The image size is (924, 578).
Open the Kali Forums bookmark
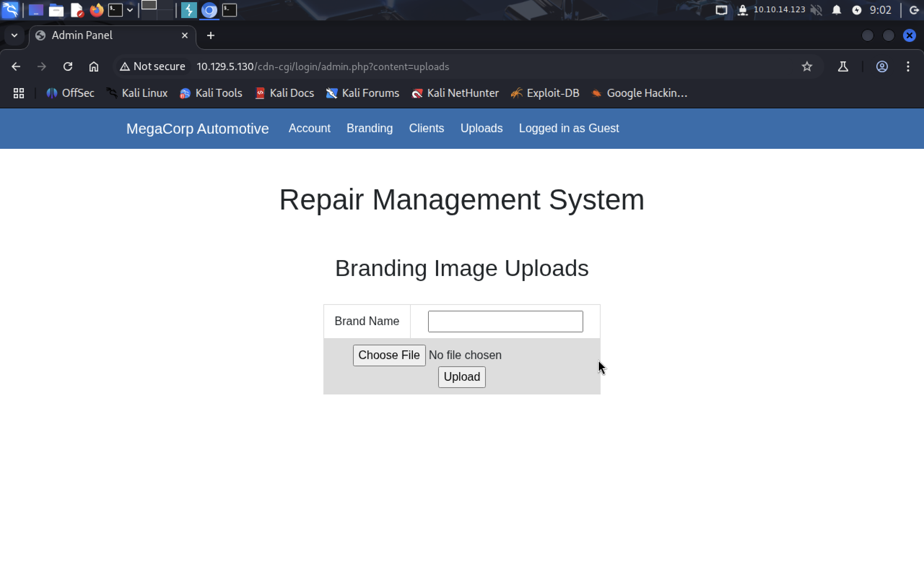[x=362, y=93]
